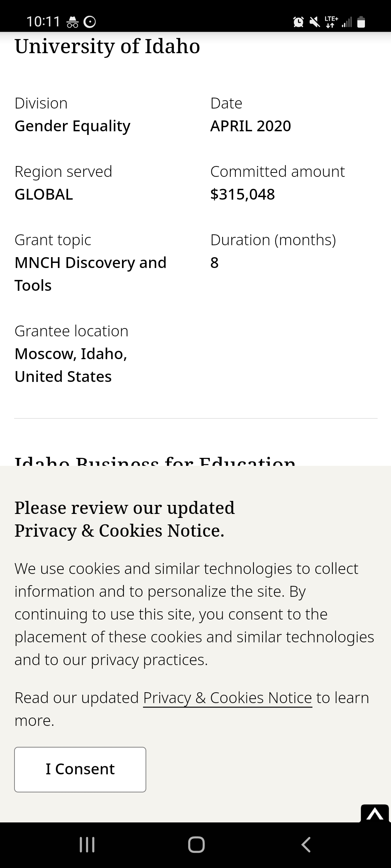Open the Idaho Business for Education entry

[155, 460]
